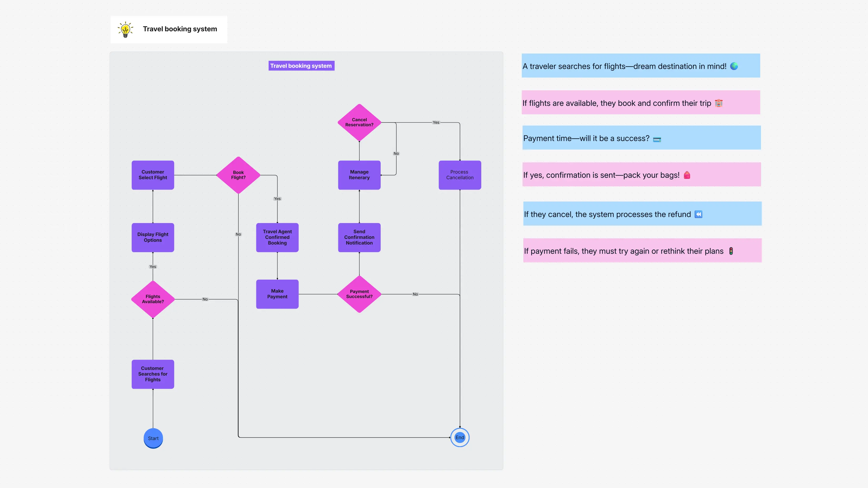Select the blue Start circle node
This screenshot has height=488, width=868.
click(153, 438)
